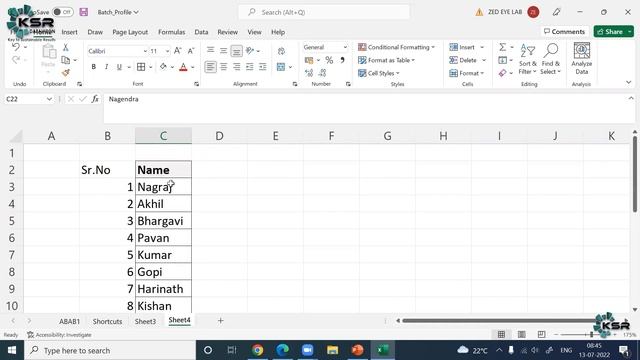Click Delete cells button
This screenshot has width=640, height=360.
pyautogui.click(x=463, y=60)
